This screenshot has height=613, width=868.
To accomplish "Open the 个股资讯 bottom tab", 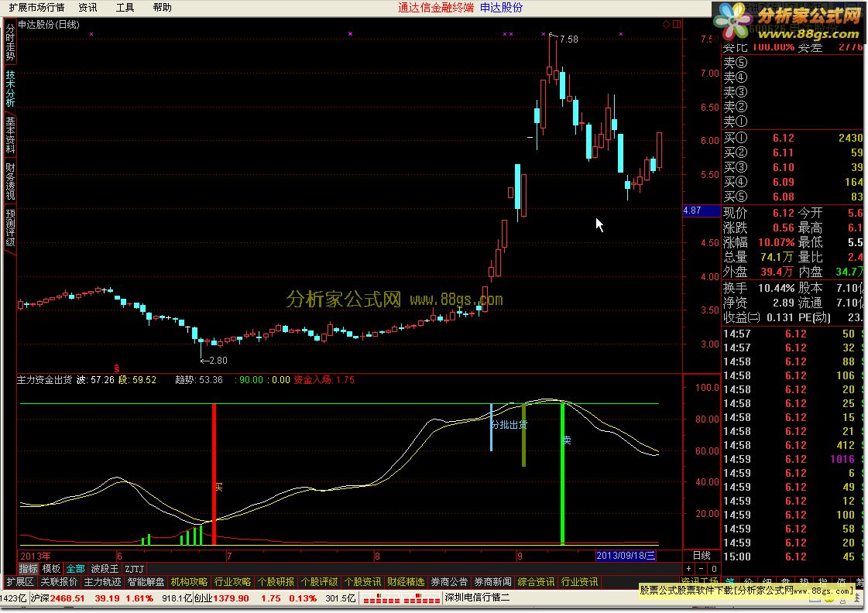I will (362, 582).
